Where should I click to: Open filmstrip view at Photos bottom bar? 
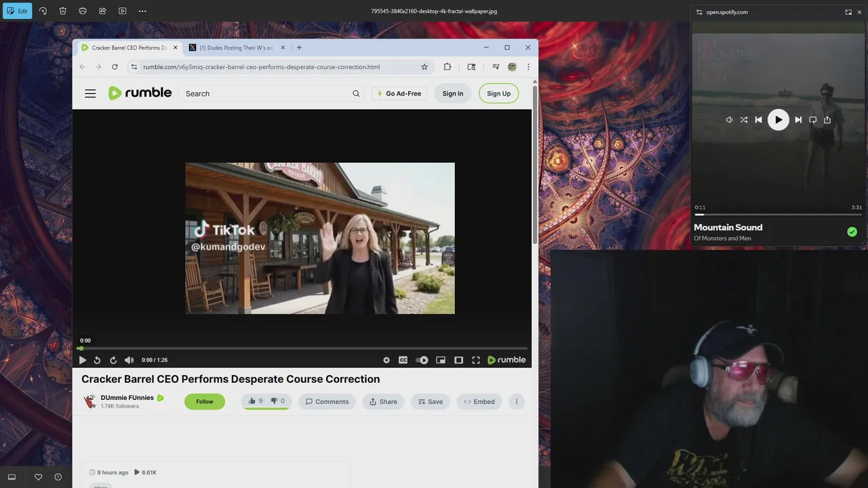pyautogui.click(x=12, y=477)
